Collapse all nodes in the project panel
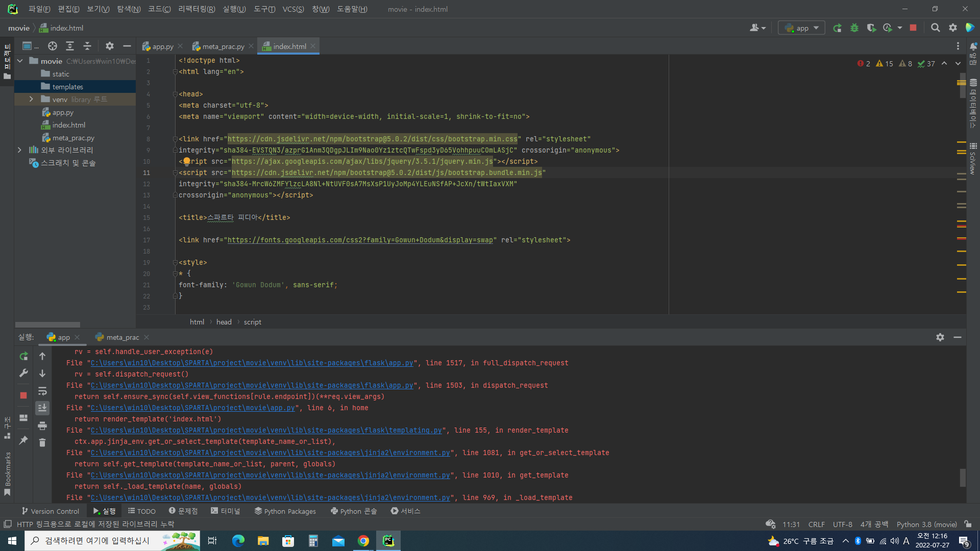 87,46
